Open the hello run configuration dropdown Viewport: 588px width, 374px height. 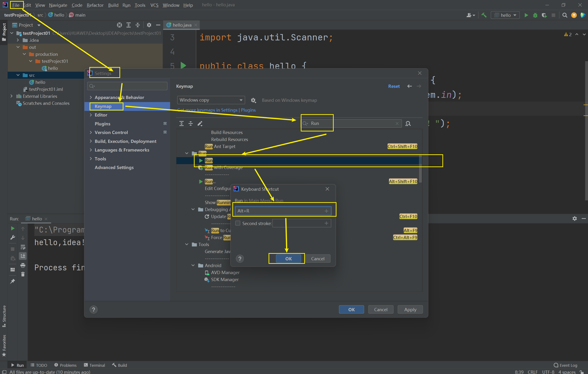505,15
